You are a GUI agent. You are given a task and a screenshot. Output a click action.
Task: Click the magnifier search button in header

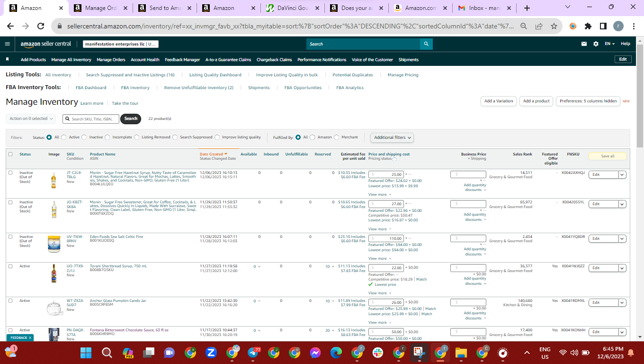click(426, 44)
